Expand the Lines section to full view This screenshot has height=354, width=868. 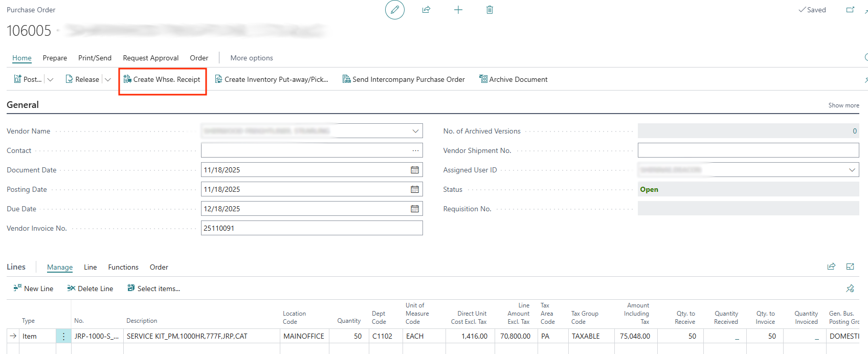pyautogui.click(x=850, y=267)
